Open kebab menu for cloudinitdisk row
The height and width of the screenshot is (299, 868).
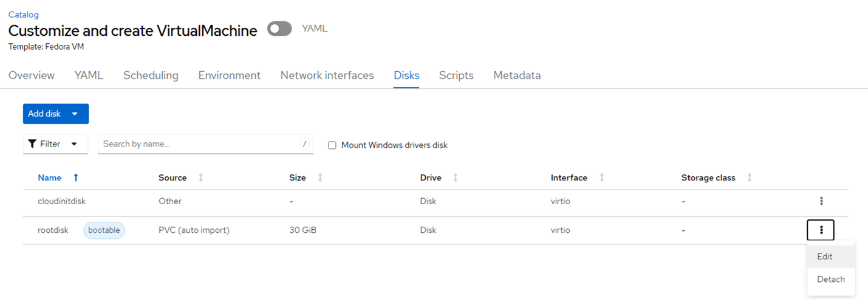(x=821, y=201)
